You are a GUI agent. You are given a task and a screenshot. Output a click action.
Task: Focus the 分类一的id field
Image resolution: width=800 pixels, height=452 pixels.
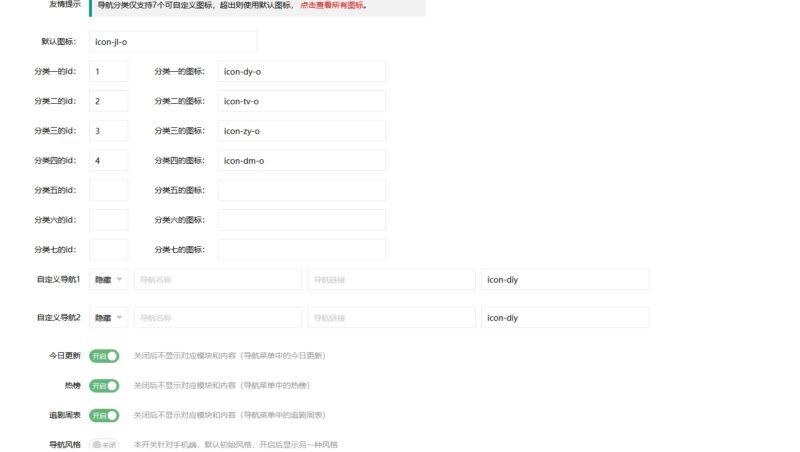[108, 71]
